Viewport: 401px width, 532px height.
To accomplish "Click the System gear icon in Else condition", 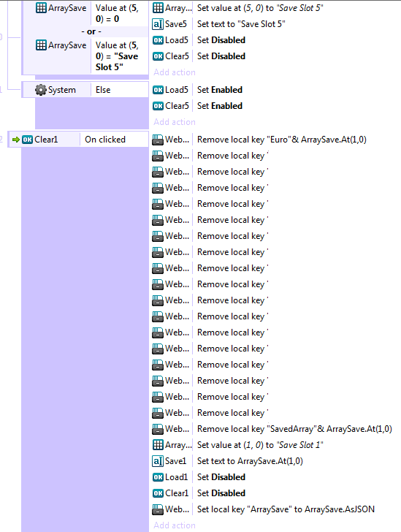I will [41, 90].
